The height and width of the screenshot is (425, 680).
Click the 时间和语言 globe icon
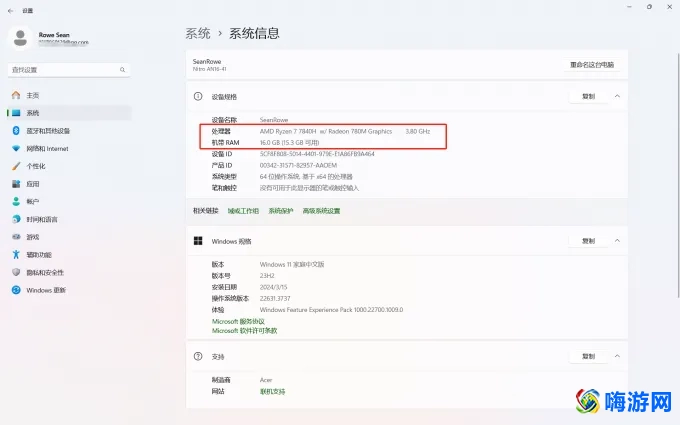click(x=16, y=219)
